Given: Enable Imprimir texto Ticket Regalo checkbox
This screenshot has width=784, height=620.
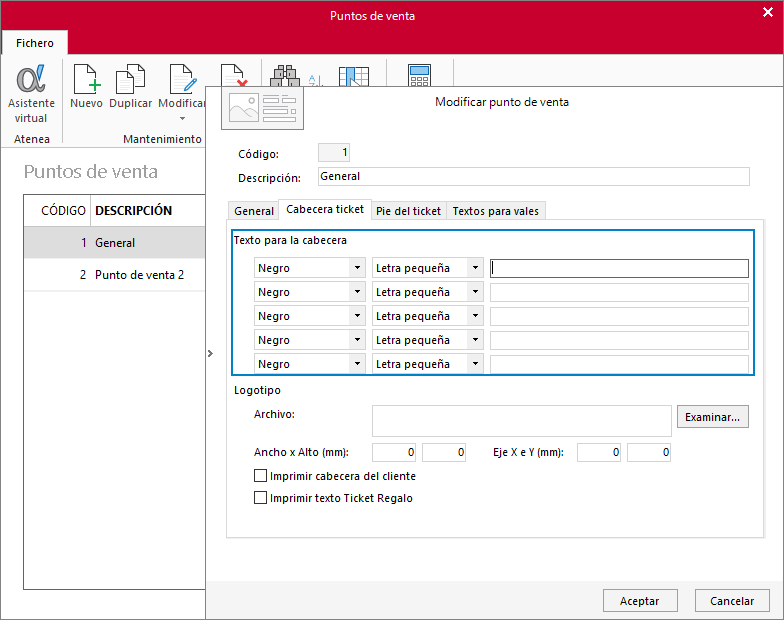Looking at the screenshot, I should point(260,498).
